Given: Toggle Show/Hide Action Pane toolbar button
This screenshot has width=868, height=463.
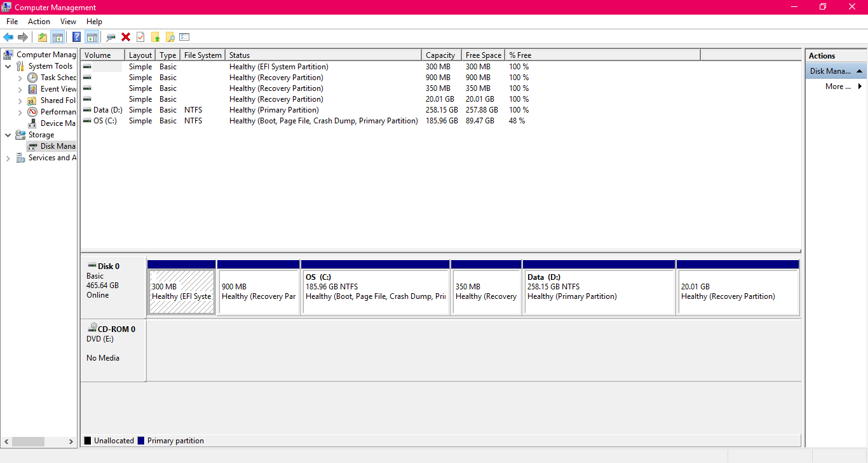Looking at the screenshot, I should [x=92, y=37].
